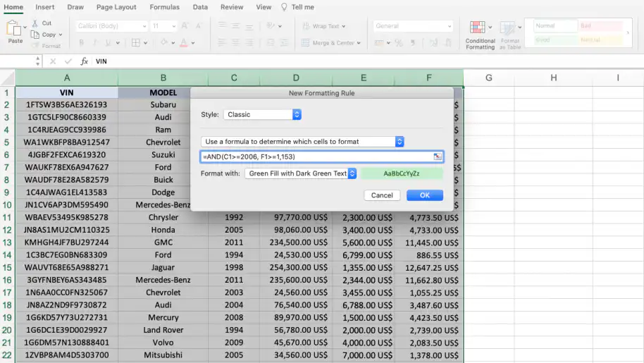644x363 pixels.
Task: Click the Cut scissors icon
Action: pyautogui.click(x=35, y=23)
